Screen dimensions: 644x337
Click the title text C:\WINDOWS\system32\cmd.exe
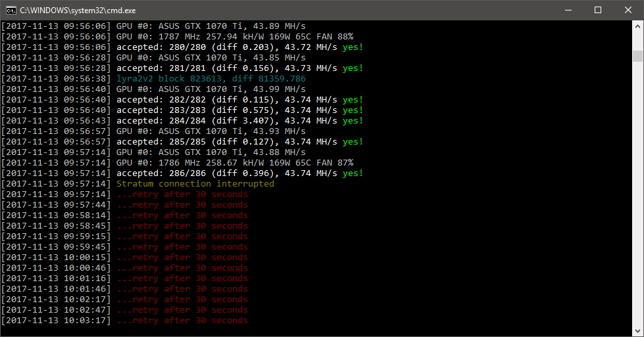click(x=78, y=11)
